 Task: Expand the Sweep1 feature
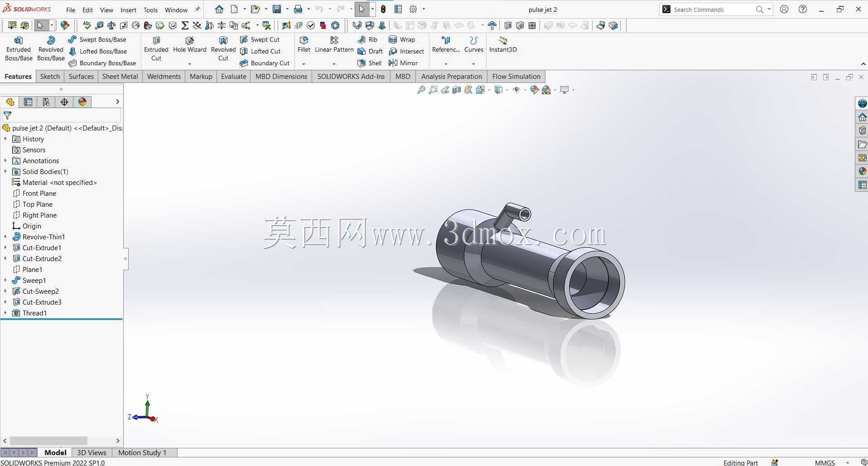coord(5,281)
